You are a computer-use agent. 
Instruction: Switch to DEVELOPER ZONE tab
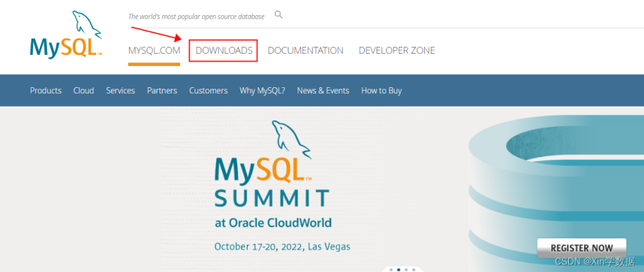(x=397, y=50)
